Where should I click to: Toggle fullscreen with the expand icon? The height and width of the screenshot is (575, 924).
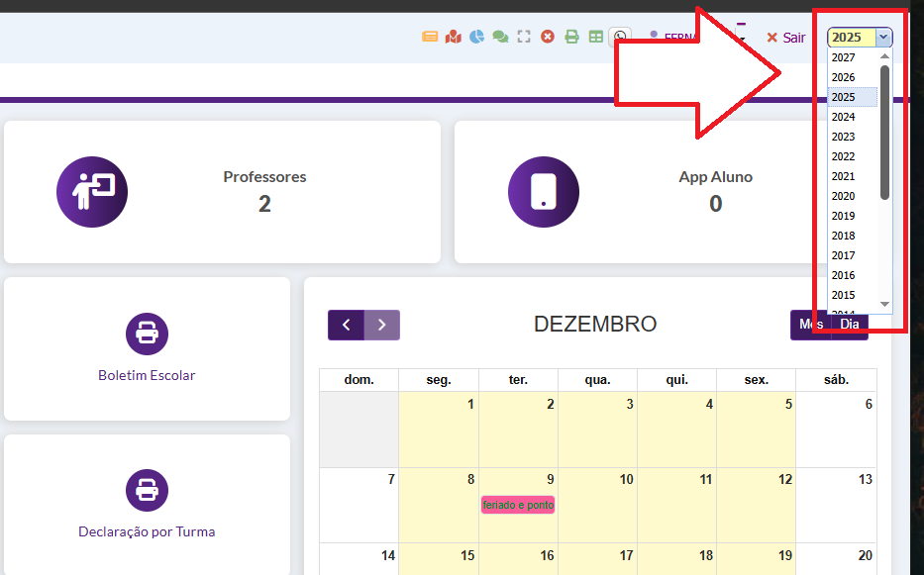(524, 37)
